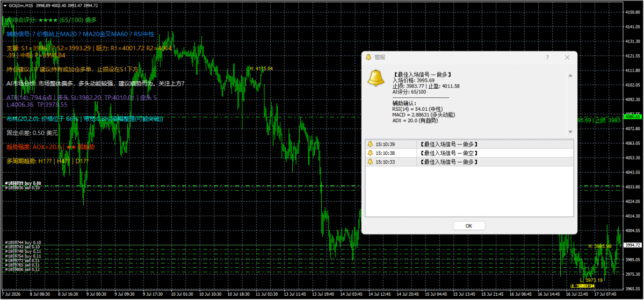The height and width of the screenshot is (300, 644).
Task: Click the 入场价格: 3995.69 line in the alert
Action: (x=414, y=81)
